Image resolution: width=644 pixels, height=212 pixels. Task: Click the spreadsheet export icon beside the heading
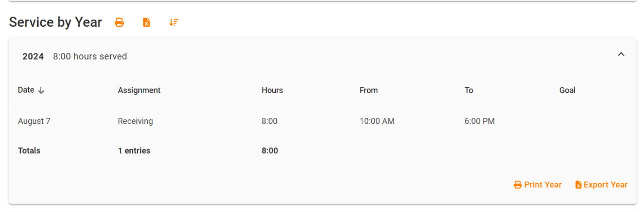[x=146, y=22]
